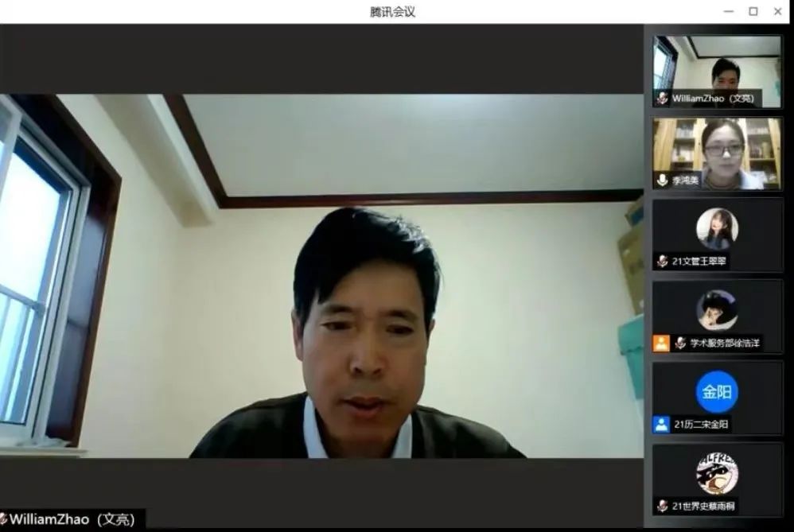Select 王翠翠's round profile avatar
This screenshot has height=532, width=794.
click(717, 229)
